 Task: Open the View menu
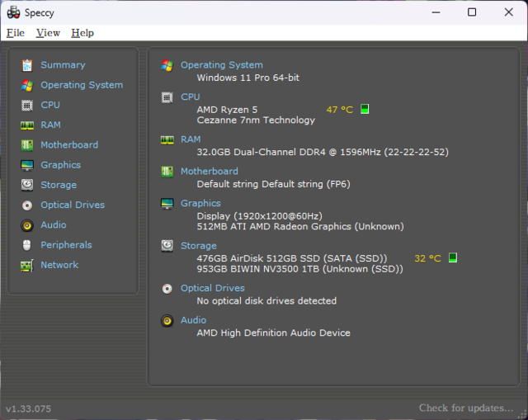48,33
